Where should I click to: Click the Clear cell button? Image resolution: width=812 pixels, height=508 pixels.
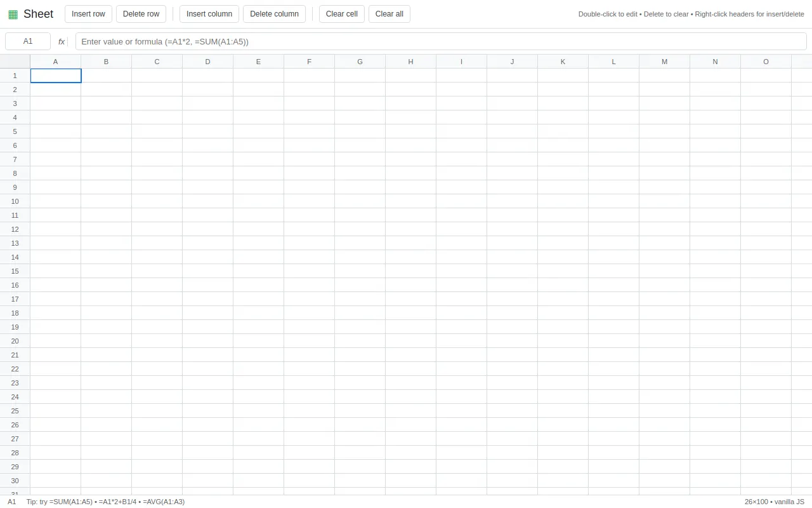tap(341, 14)
